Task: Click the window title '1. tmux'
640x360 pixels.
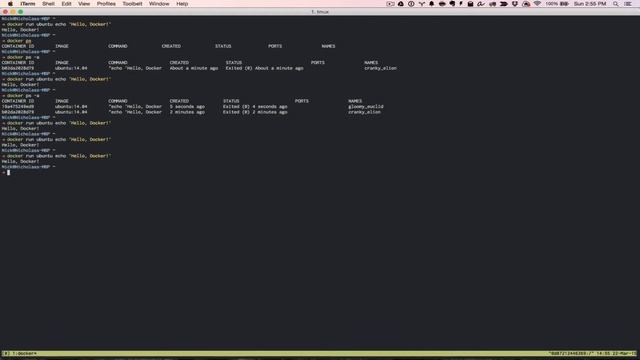Action: tap(320, 12)
